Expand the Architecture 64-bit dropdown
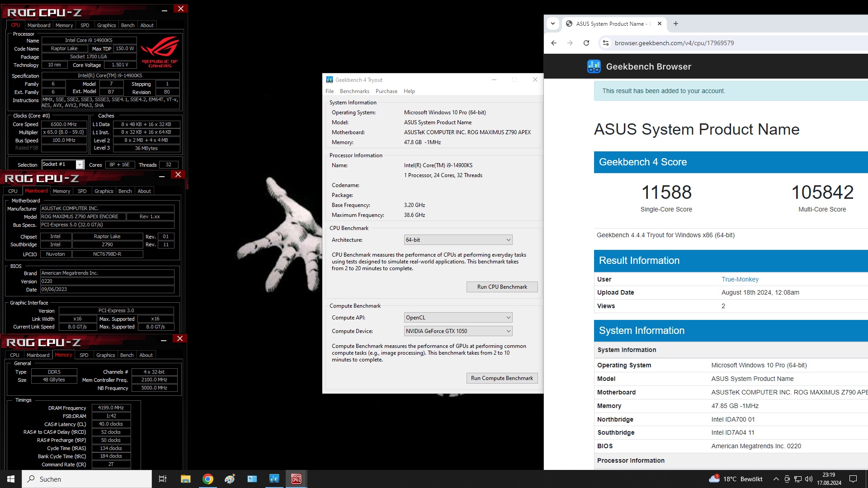Image resolution: width=868 pixels, height=488 pixels. point(458,240)
